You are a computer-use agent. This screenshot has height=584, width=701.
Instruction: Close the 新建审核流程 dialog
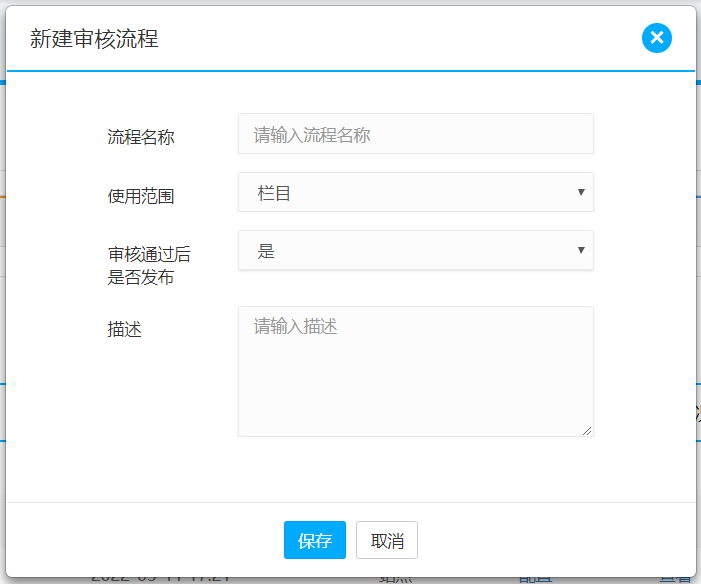point(657,38)
